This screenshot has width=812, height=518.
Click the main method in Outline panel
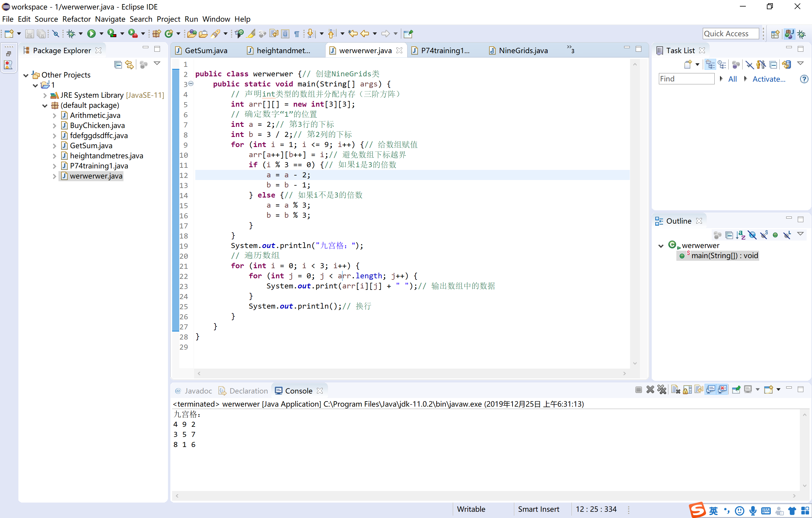(x=724, y=255)
